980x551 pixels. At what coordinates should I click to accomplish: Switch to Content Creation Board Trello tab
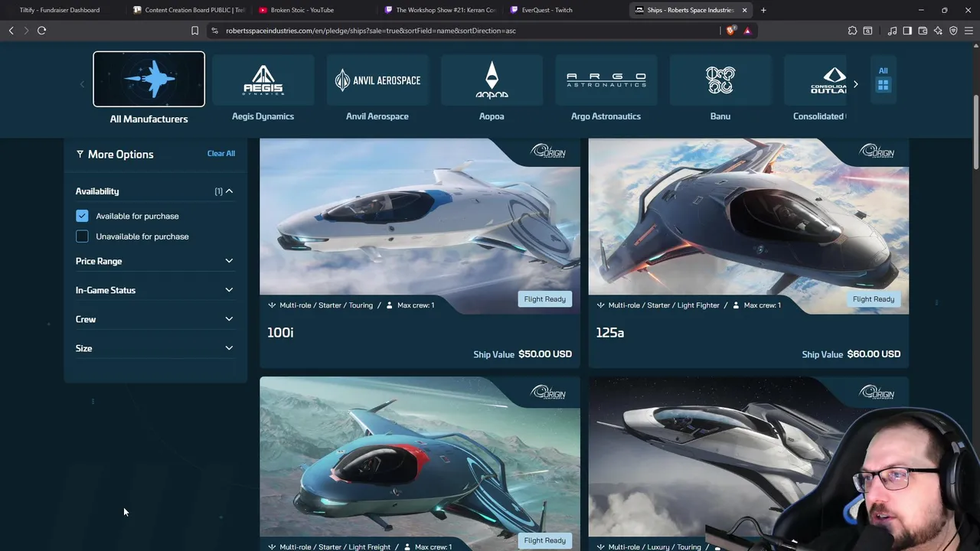188,10
